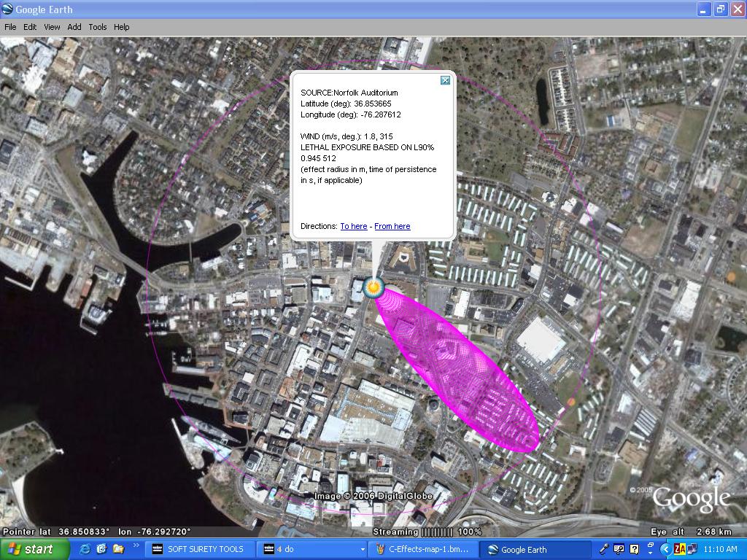Click the Streaming 100% status indicator
The height and width of the screenshot is (560, 747).
[427, 532]
